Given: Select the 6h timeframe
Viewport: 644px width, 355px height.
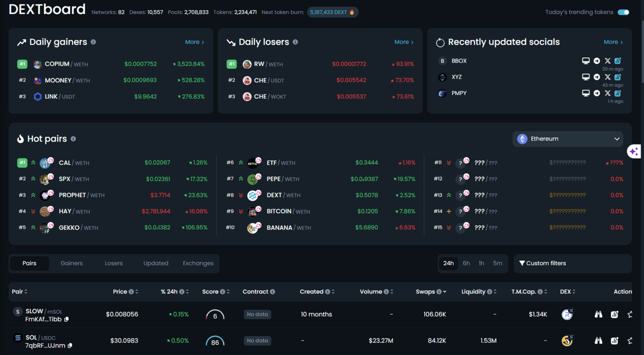Looking at the screenshot, I should coord(466,263).
